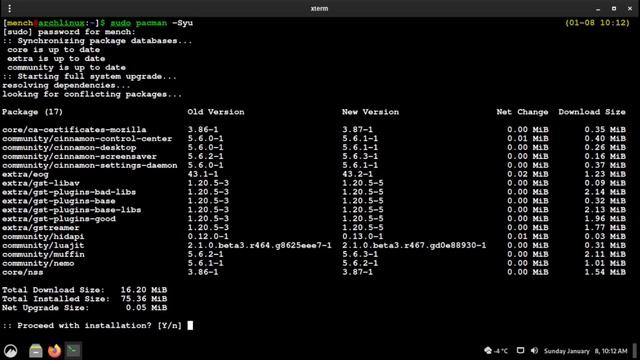Click 'community/cinnamon-desktop' package name

[x=69, y=148]
